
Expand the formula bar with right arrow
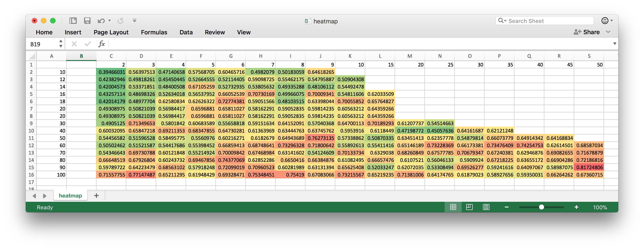coord(615,44)
